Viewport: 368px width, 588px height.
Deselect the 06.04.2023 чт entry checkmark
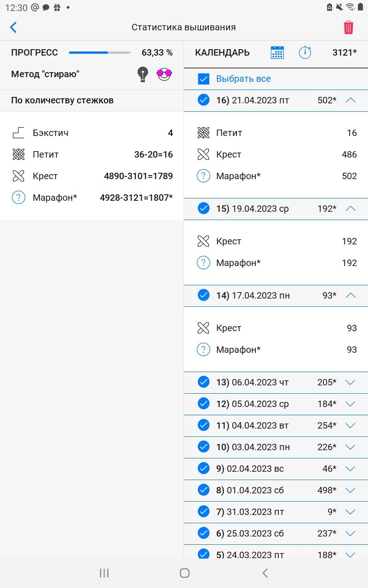(x=203, y=382)
